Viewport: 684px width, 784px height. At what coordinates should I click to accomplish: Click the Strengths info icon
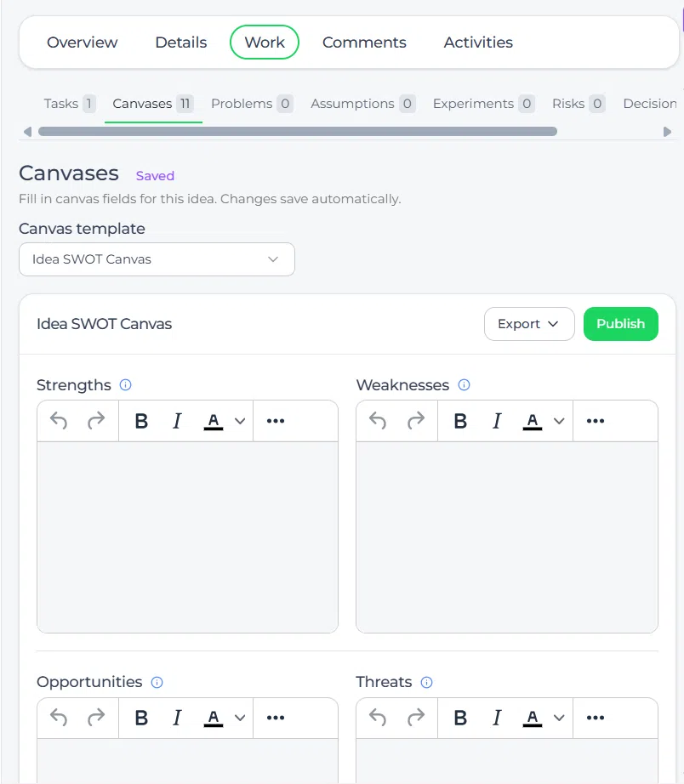tap(126, 385)
